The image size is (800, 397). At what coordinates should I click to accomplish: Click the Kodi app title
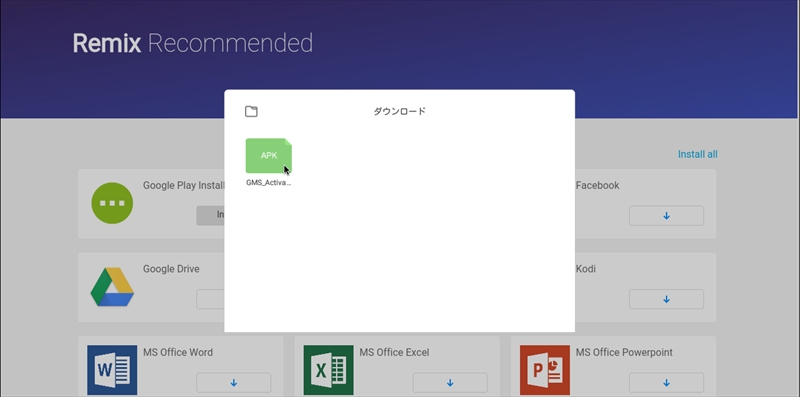click(x=586, y=269)
